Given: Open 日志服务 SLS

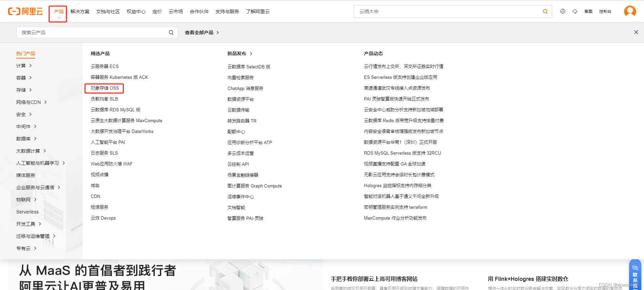Looking at the screenshot, I should tap(104, 153).
